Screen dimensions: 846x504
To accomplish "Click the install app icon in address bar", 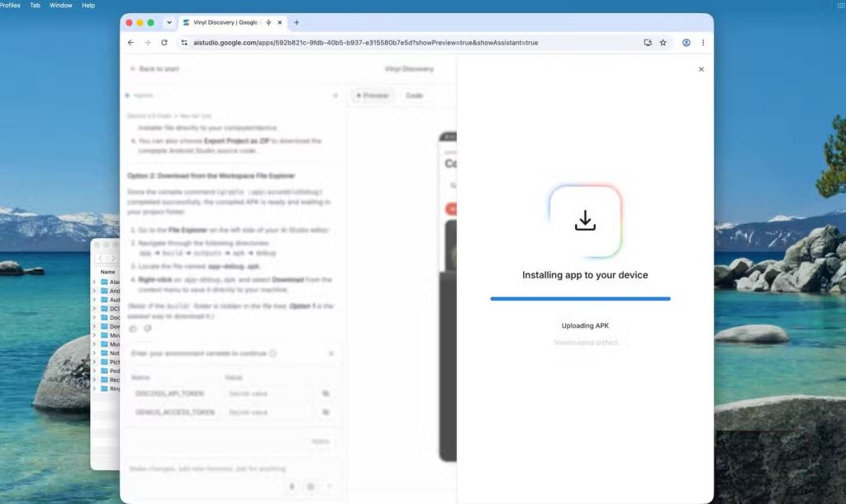I will pyautogui.click(x=648, y=43).
